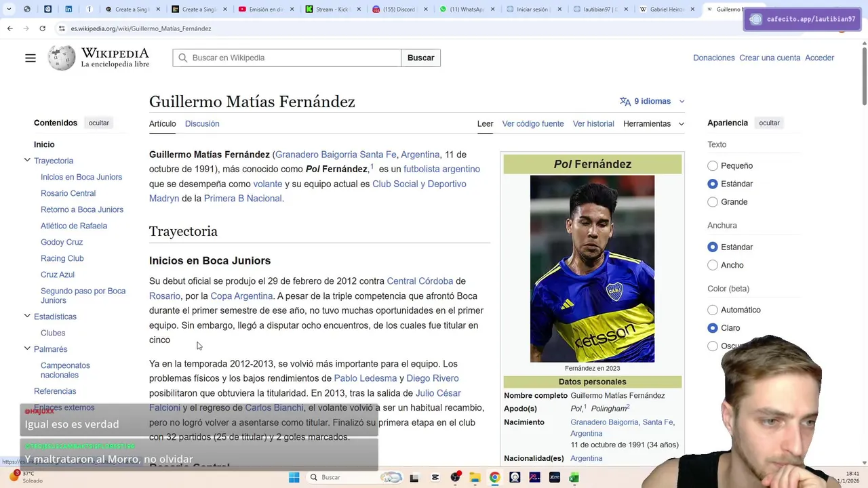Jump to Inicios en Boca Juniors in contents
Screen dimensions: 868x488
tap(81, 177)
